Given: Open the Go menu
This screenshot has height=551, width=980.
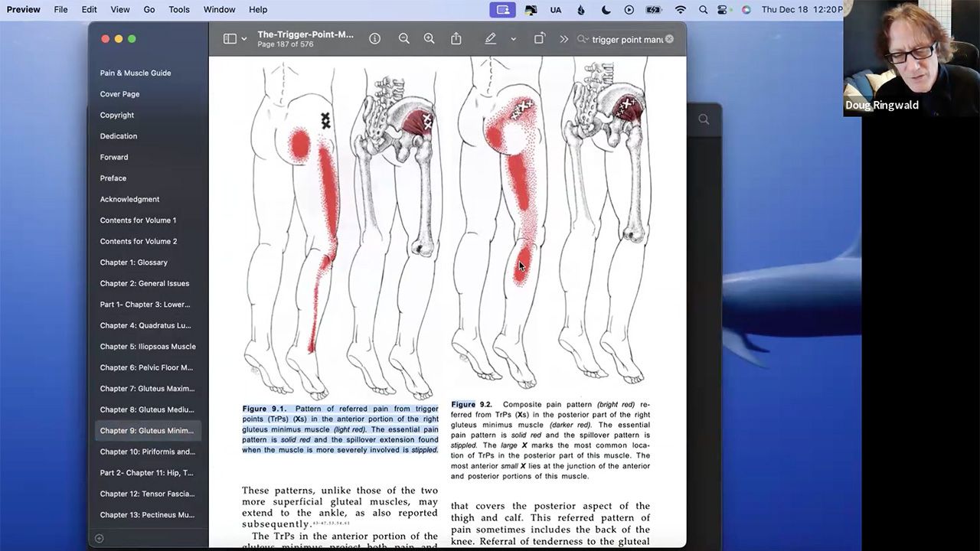Looking at the screenshot, I should tap(149, 9).
